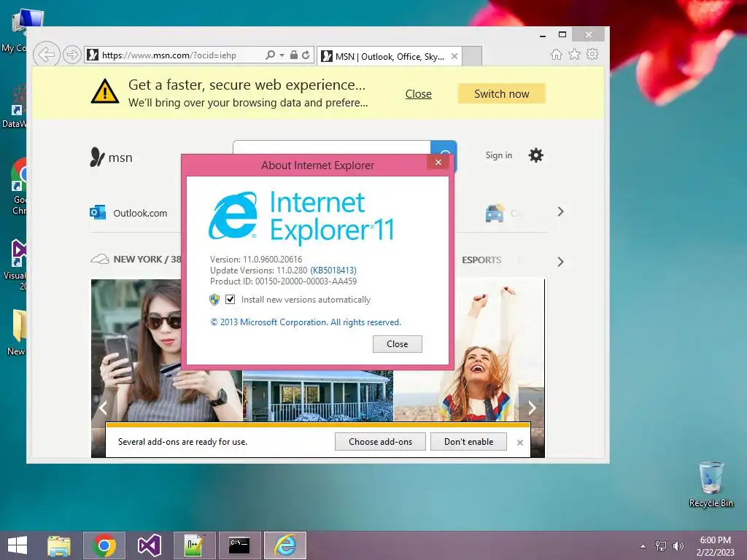747x560 pixels.
Task: Expand category bar with right chevron
Action: tap(561, 262)
